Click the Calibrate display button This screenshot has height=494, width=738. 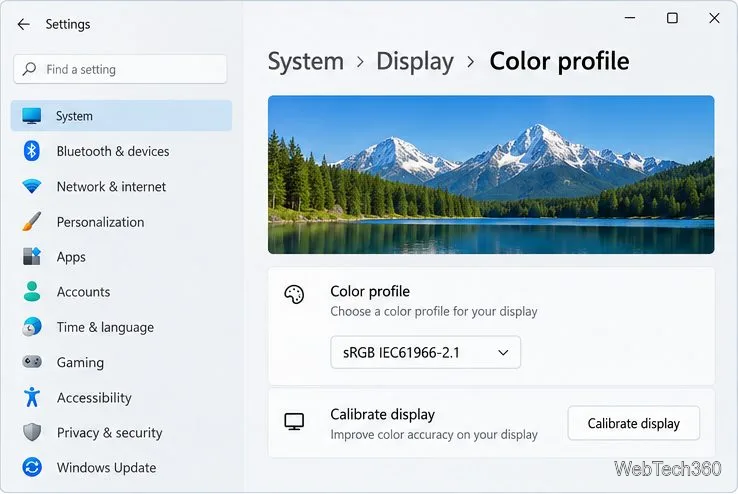[x=634, y=423]
